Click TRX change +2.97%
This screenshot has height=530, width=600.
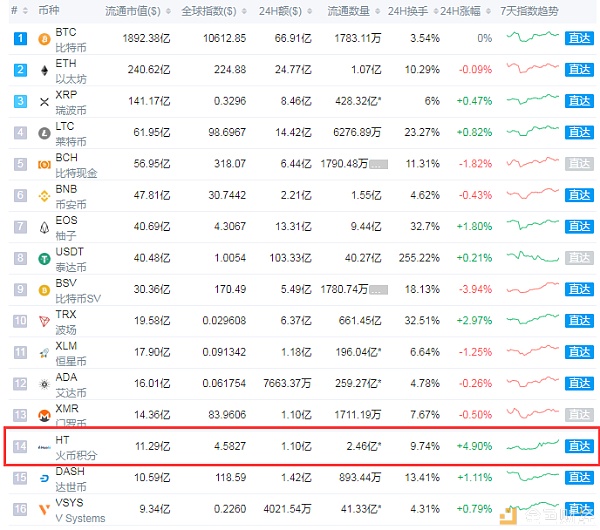coord(474,321)
